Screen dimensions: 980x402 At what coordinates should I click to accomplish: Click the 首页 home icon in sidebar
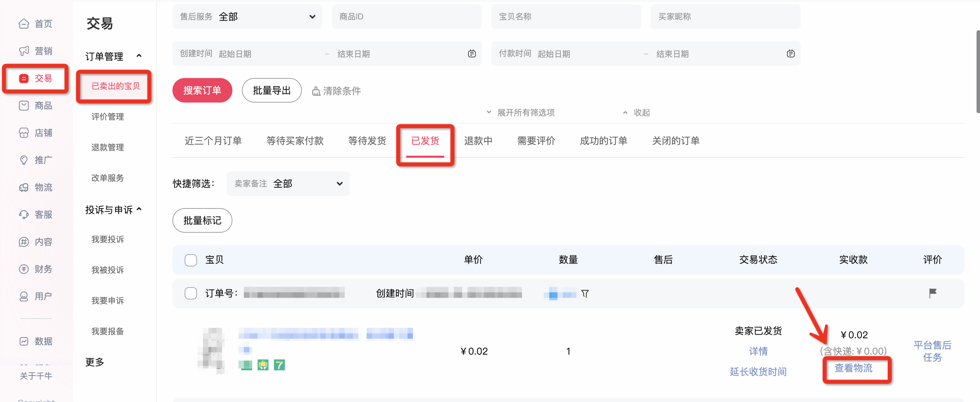click(x=24, y=24)
